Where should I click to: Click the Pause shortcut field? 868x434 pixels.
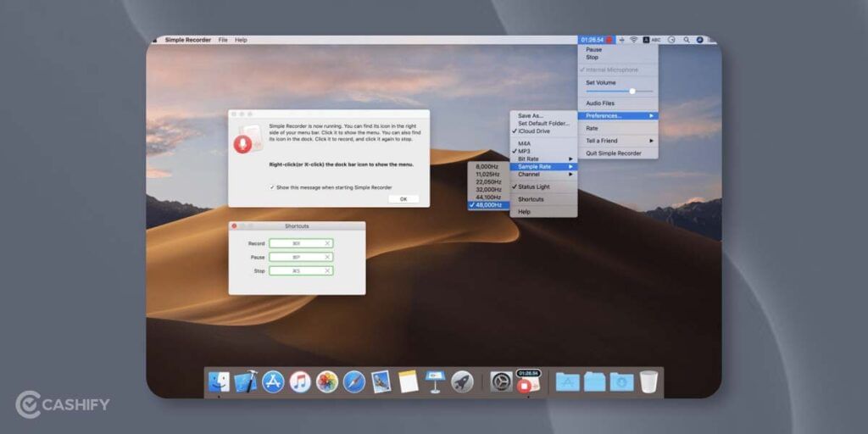pos(301,257)
